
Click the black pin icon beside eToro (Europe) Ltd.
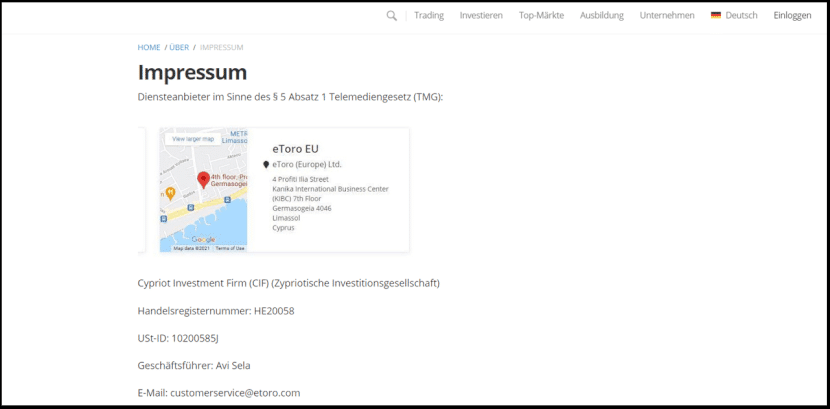pos(266,165)
